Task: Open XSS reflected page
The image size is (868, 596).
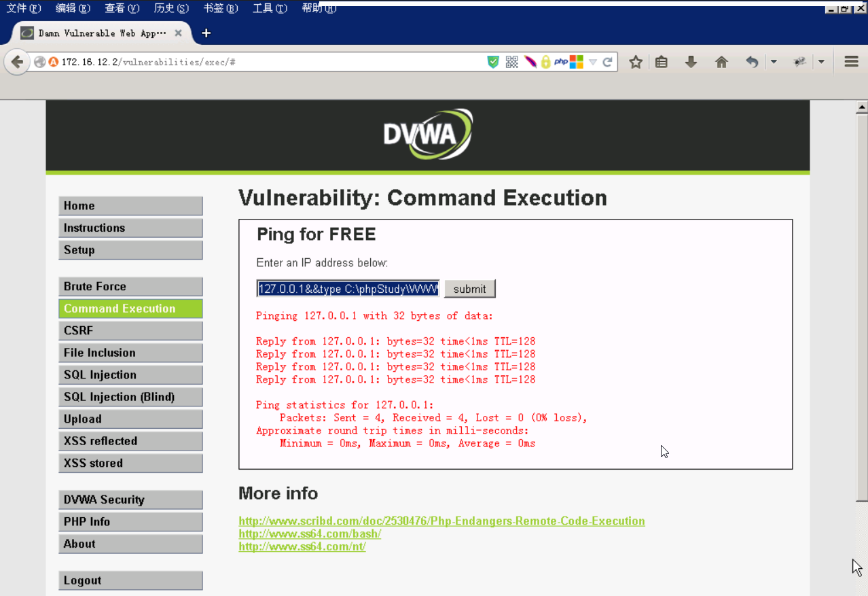Action: [x=130, y=441]
